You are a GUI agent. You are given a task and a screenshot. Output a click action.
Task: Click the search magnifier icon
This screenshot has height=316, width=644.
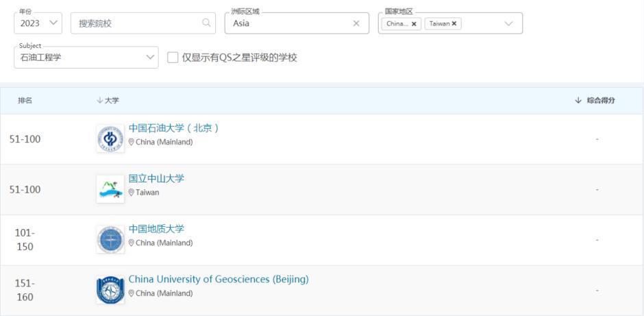(206, 23)
